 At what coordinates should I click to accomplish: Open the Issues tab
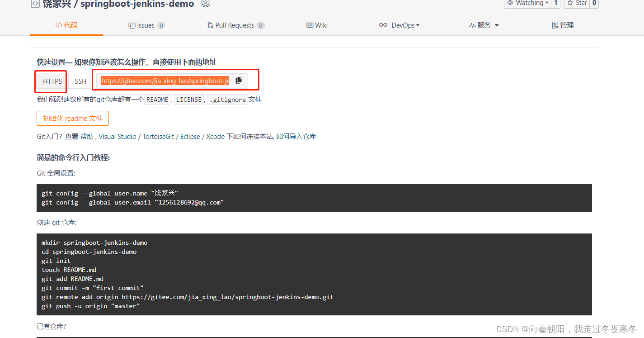click(146, 25)
